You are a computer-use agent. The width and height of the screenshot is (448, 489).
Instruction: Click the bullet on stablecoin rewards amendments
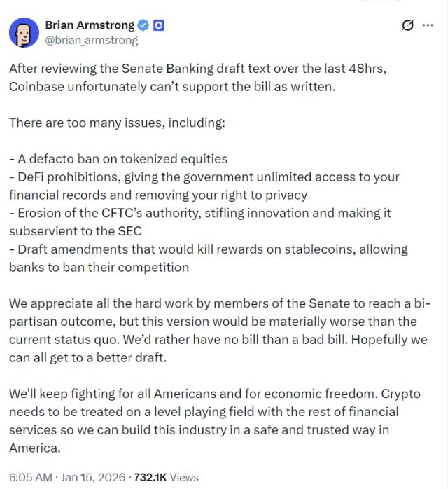coord(208,258)
